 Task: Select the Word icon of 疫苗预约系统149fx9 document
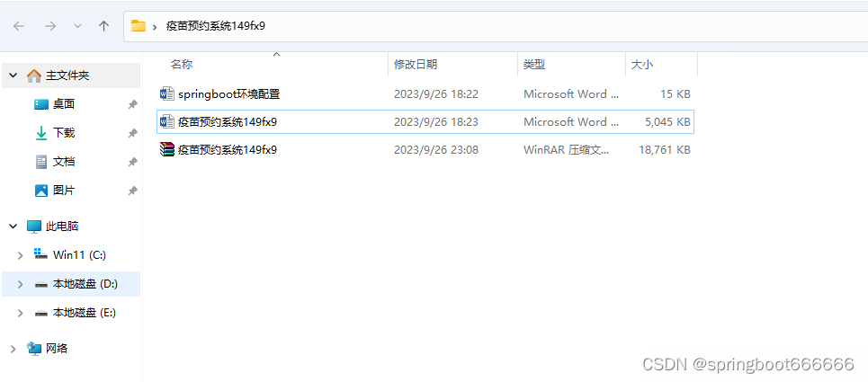point(167,121)
